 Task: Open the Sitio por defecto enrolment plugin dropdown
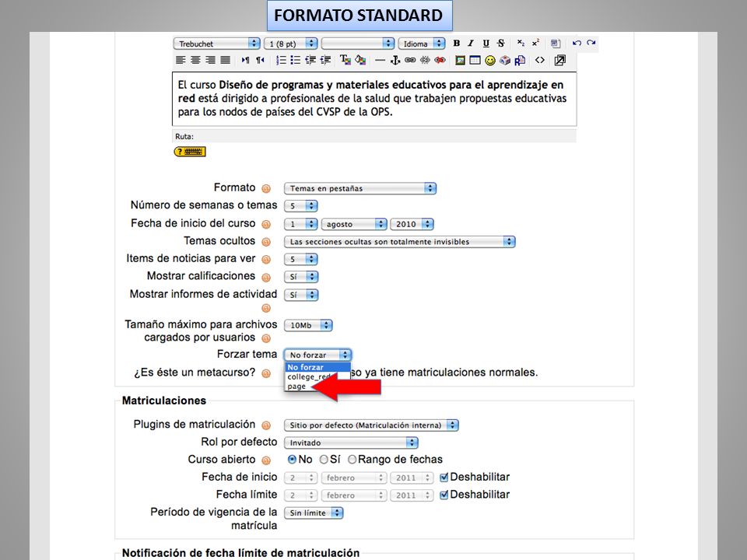[371, 425]
